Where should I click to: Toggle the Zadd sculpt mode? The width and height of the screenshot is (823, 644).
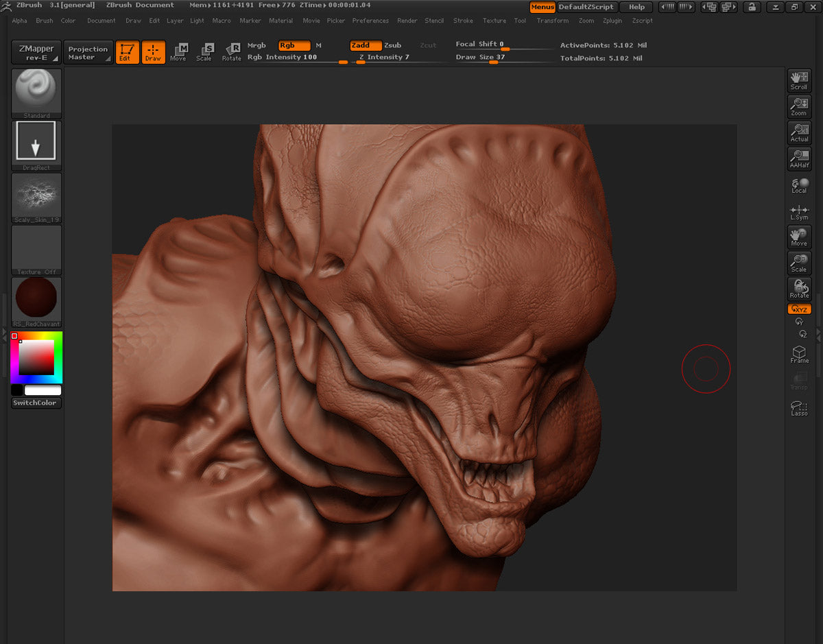click(x=365, y=45)
